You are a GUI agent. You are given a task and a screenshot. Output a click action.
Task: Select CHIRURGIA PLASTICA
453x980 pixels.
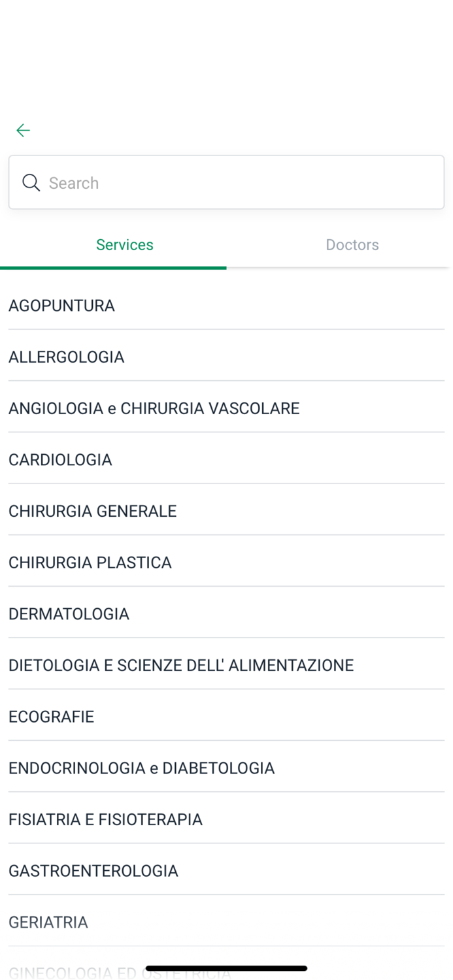click(90, 562)
